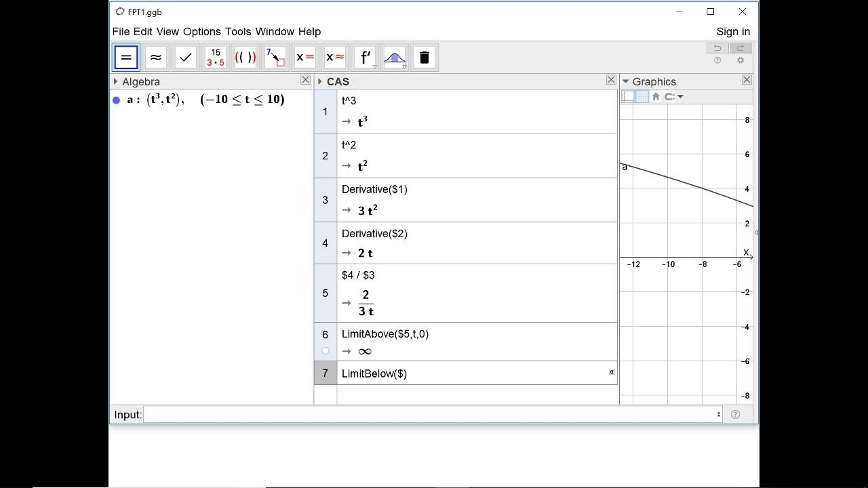Open the Help menu
This screenshot has height=488, width=868.
[309, 32]
